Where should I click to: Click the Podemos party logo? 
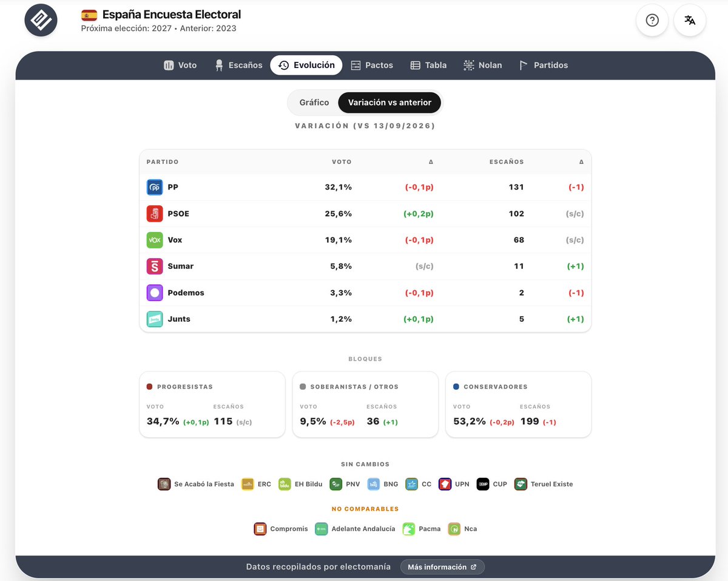(x=155, y=293)
